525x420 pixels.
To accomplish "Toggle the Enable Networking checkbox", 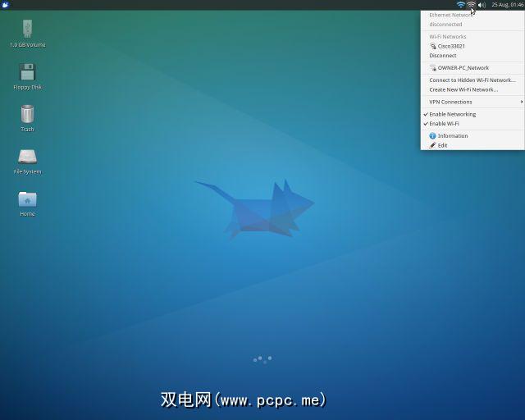I will [x=452, y=114].
